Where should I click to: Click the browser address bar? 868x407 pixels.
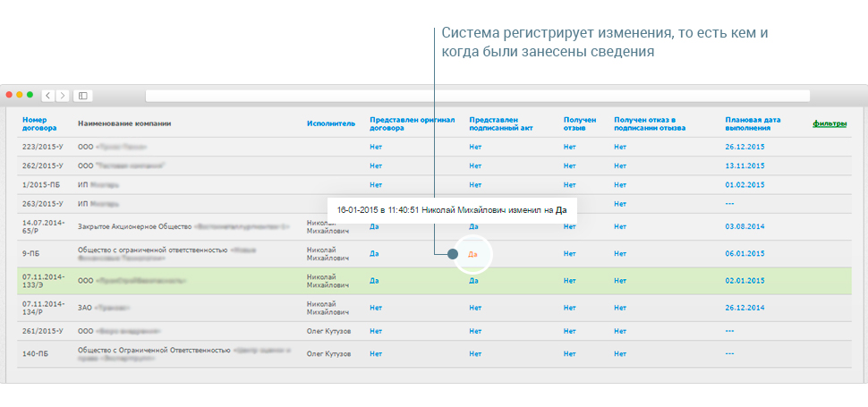pos(477,95)
